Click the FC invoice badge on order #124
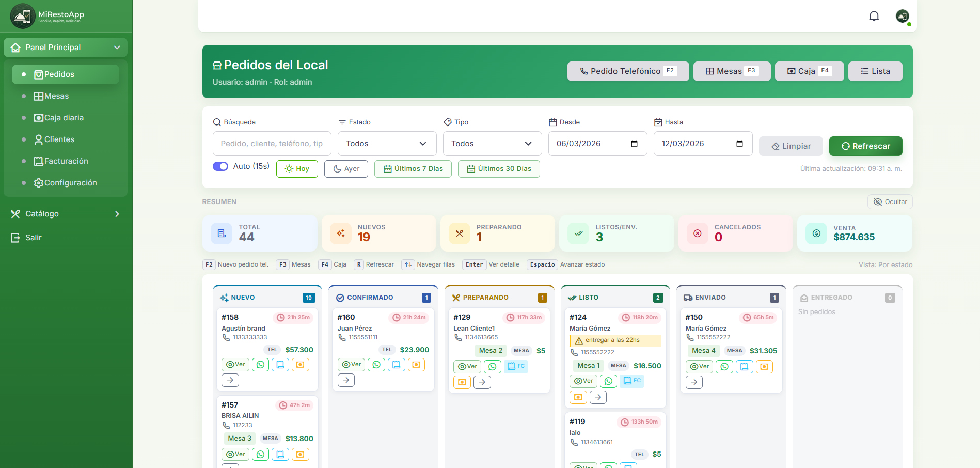 pyautogui.click(x=632, y=381)
